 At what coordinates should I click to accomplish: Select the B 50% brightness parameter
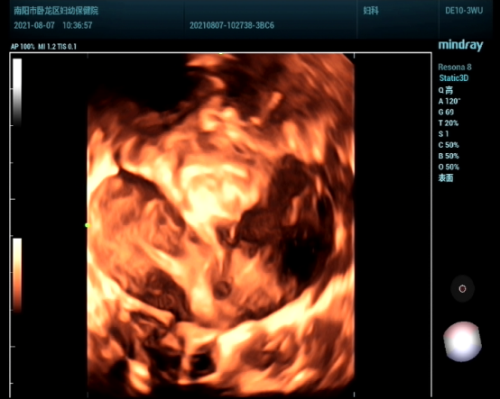coord(449,156)
